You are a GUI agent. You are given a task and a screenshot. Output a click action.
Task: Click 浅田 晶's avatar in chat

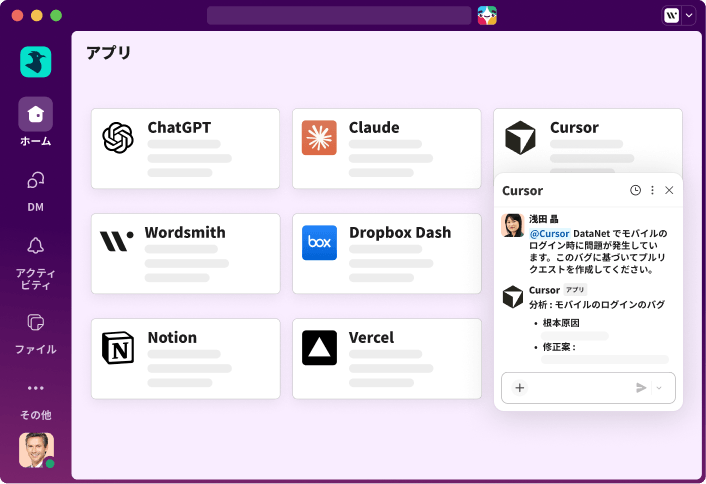[x=513, y=225]
